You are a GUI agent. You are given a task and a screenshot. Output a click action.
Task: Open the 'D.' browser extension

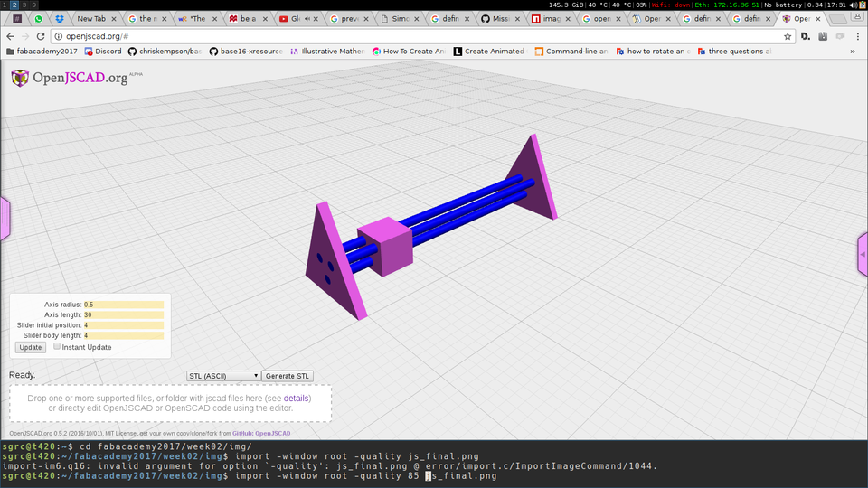coord(806,36)
